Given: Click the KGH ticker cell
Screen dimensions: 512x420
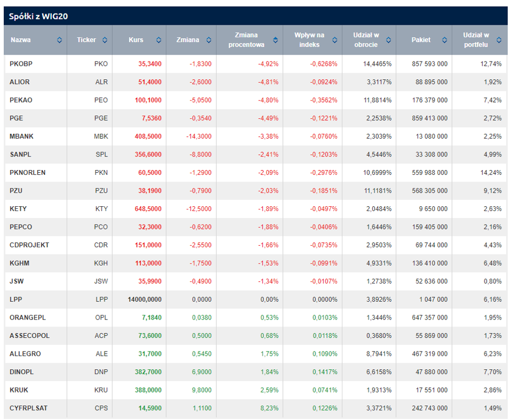Looking at the screenshot, I should 101,263.
